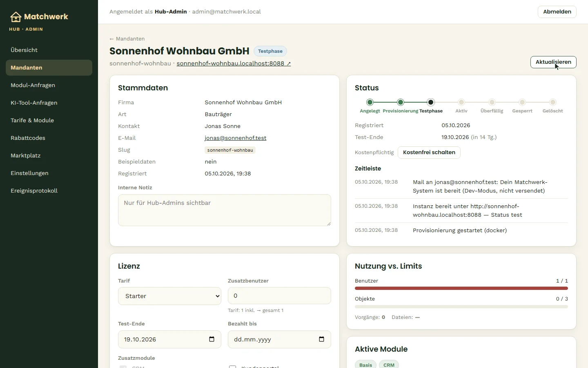Click the Mail an jonas@sonnenhof.test timeline entry
588x368 pixels.
(x=461, y=186)
